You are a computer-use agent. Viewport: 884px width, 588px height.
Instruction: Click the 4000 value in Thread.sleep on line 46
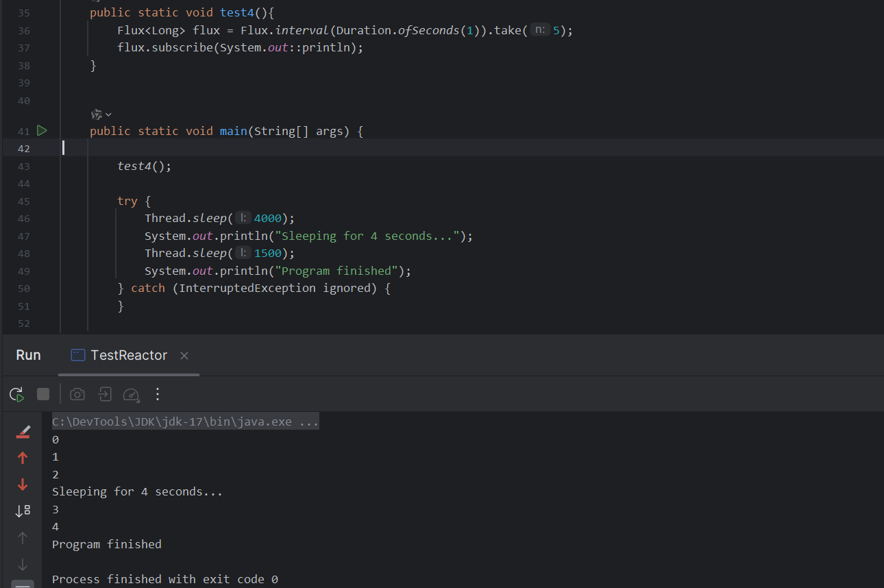point(267,218)
